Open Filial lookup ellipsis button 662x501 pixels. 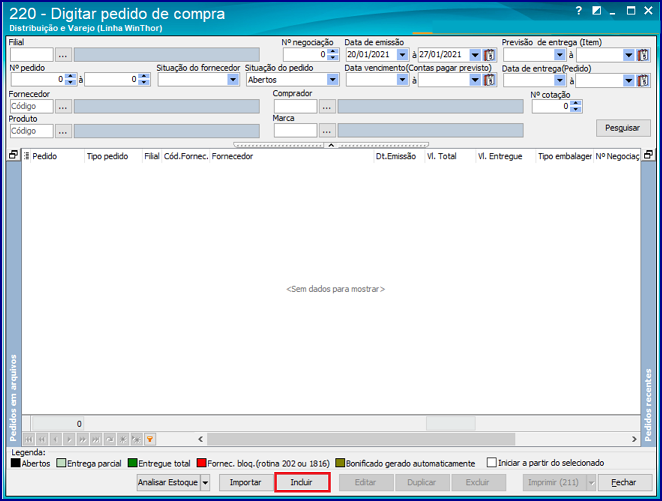63,55
